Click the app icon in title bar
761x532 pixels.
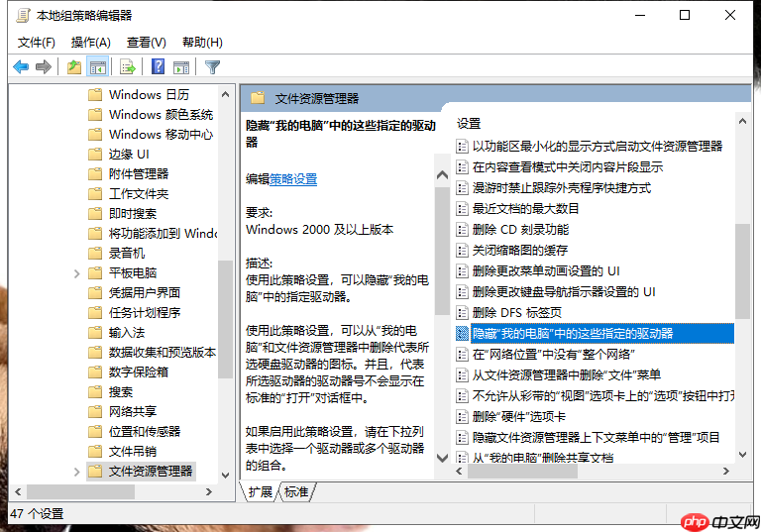[x=23, y=16]
